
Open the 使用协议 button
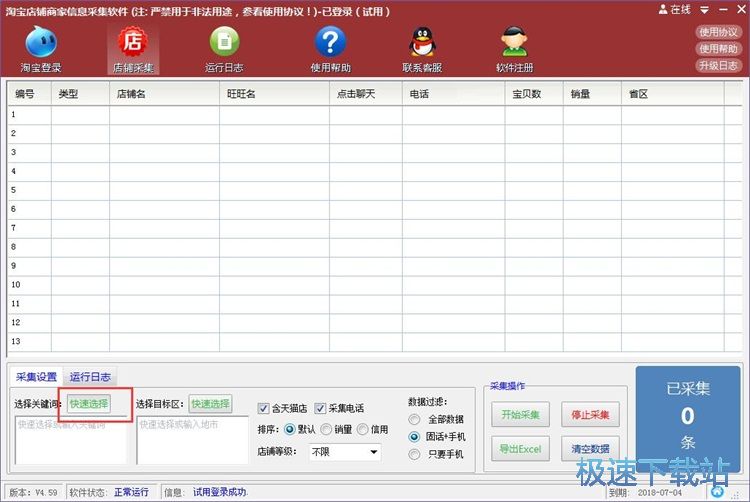click(718, 32)
